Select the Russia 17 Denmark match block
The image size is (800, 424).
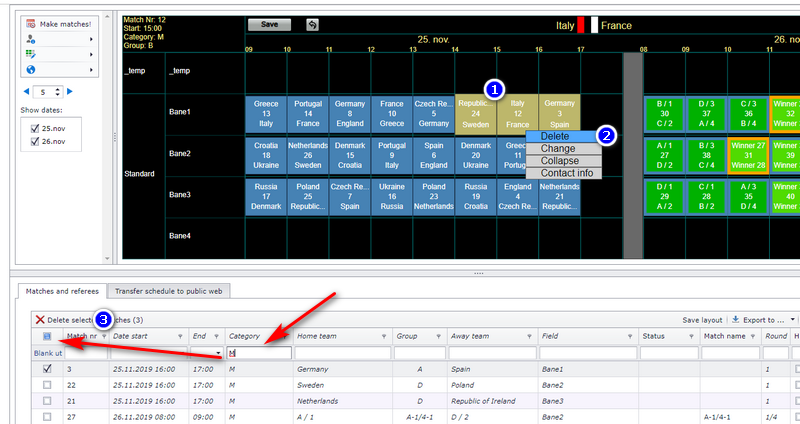coord(266,196)
